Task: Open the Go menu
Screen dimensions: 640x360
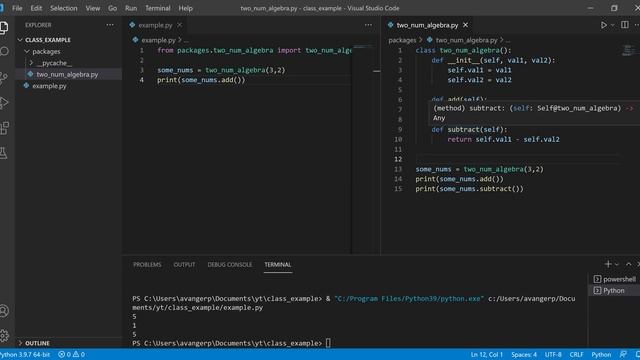Action: pyautogui.click(x=112, y=8)
